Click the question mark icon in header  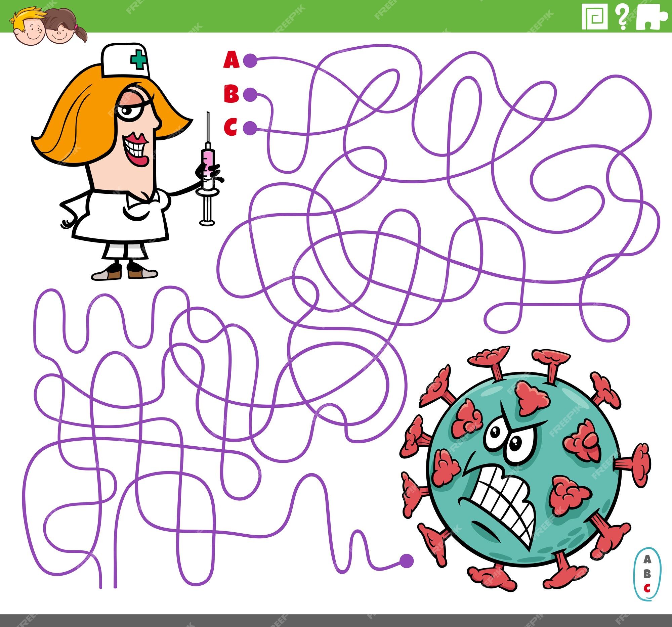[622, 17]
